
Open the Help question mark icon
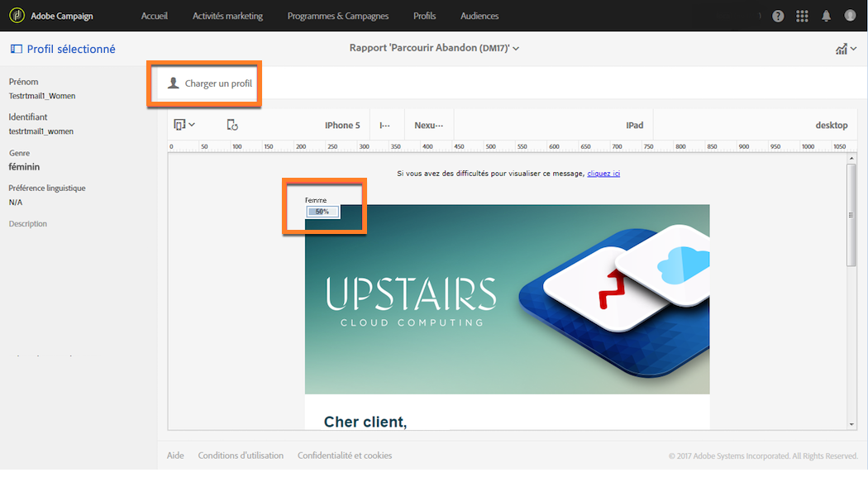[x=778, y=16]
